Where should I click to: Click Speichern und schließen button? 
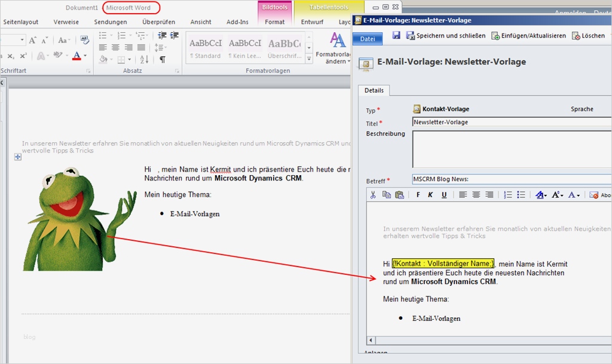pyautogui.click(x=446, y=35)
